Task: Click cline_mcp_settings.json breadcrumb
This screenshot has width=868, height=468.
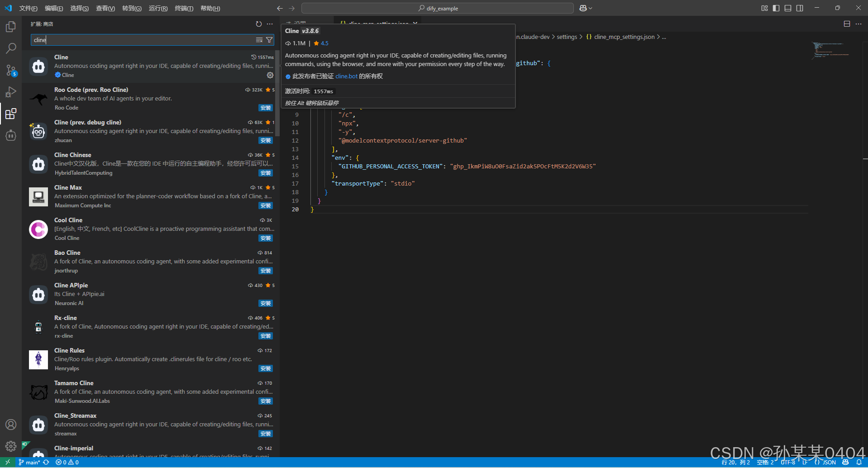Action: click(620, 37)
